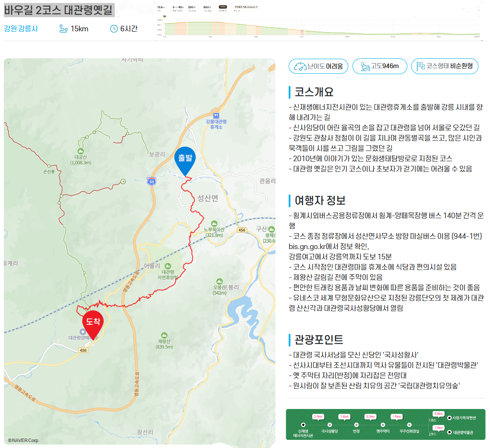Click the 강원 강릉시 region link

pos(21,29)
